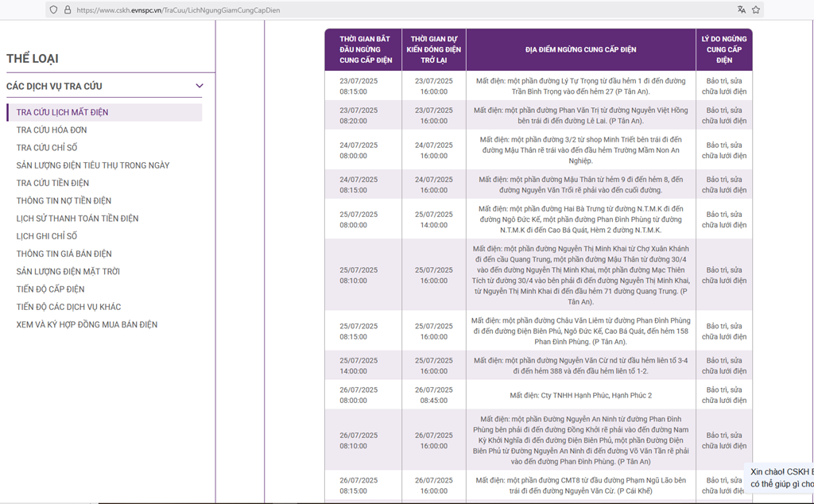Open LỊCH GHI CHỈ SỐ link
Image resolution: width=814 pixels, height=504 pixels.
pyautogui.click(x=47, y=235)
